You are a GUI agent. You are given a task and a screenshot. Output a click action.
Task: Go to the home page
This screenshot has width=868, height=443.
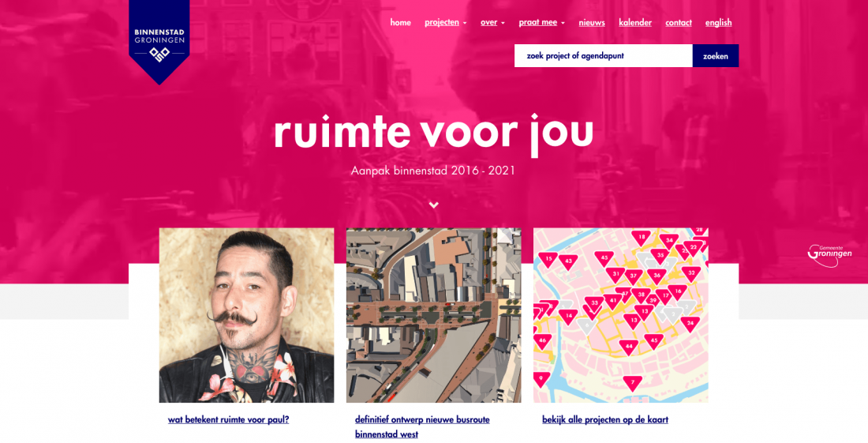click(x=400, y=23)
